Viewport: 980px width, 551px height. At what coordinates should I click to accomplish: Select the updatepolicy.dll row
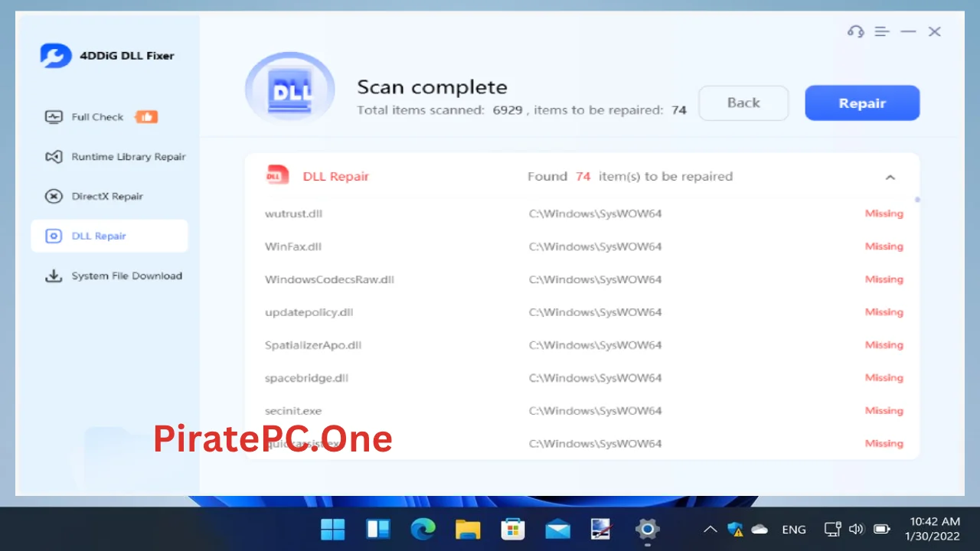click(x=583, y=312)
